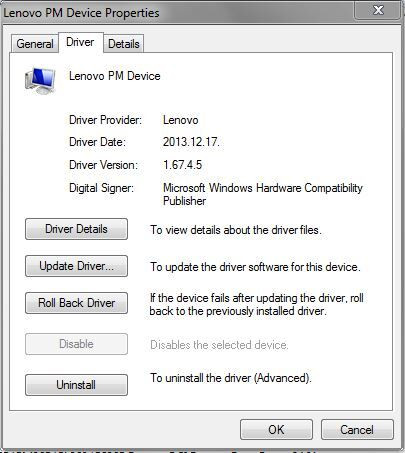Click the Update Driver... button
Image resolution: width=405 pixels, height=453 pixels.
click(x=76, y=266)
